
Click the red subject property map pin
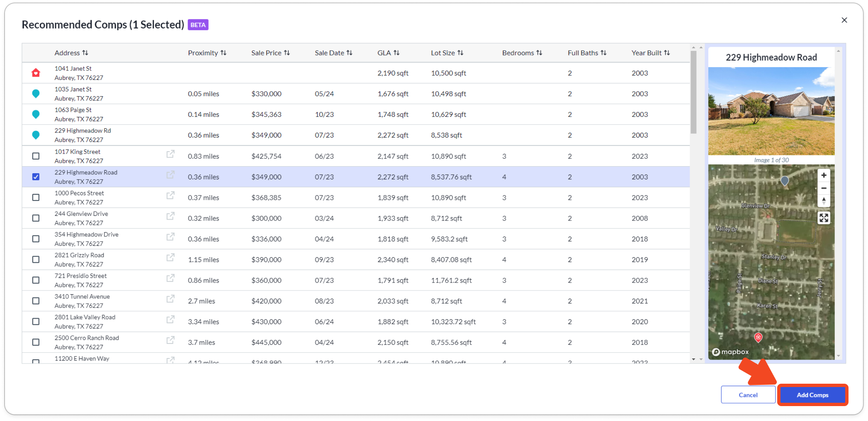[758, 337]
